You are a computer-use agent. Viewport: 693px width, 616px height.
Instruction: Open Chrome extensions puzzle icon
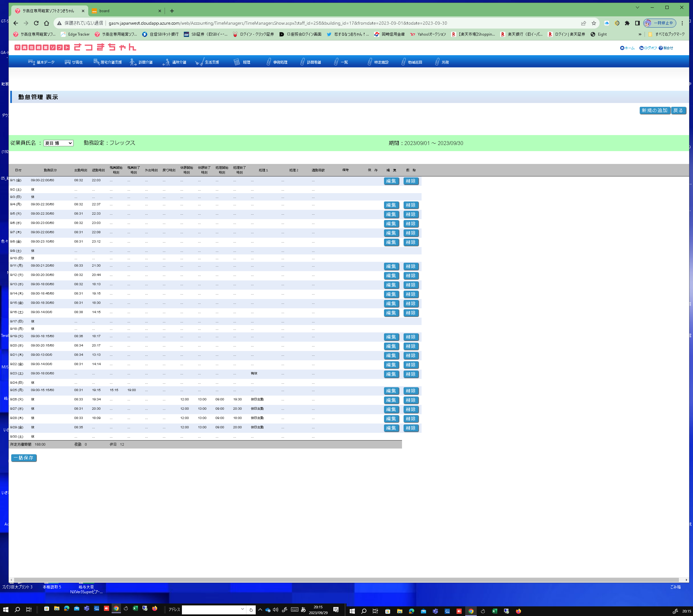point(627,23)
